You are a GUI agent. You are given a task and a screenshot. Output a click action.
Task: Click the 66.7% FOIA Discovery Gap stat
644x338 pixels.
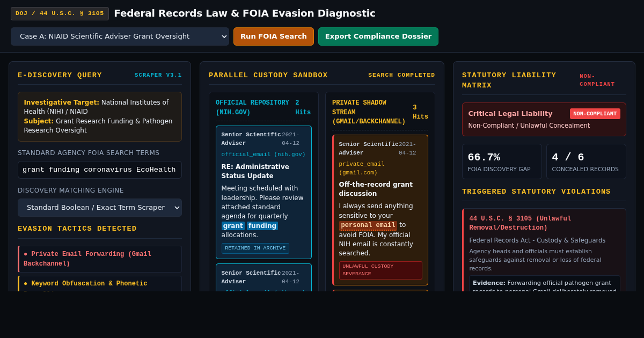click(502, 161)
